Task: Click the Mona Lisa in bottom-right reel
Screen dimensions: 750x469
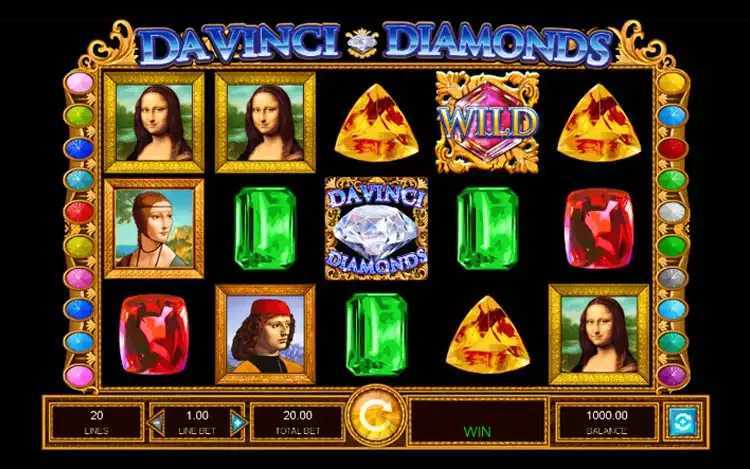Action: coord(599,334)
